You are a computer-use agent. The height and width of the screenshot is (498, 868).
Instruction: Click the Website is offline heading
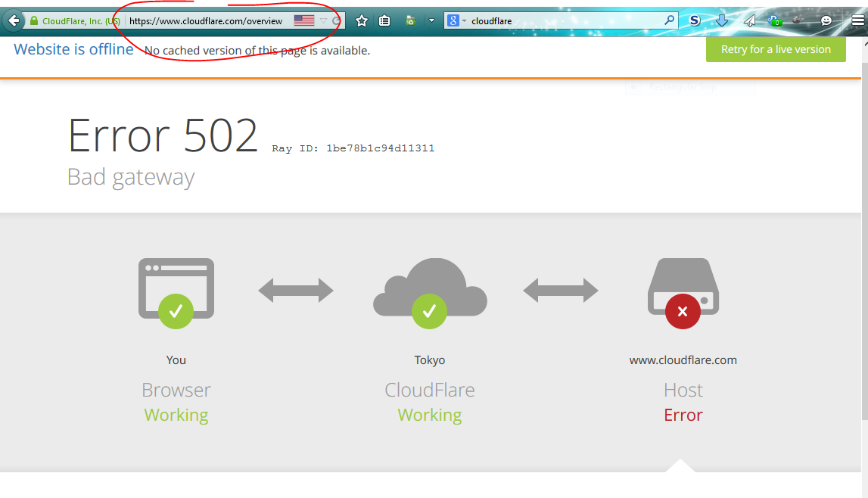[x=73, y=49]
